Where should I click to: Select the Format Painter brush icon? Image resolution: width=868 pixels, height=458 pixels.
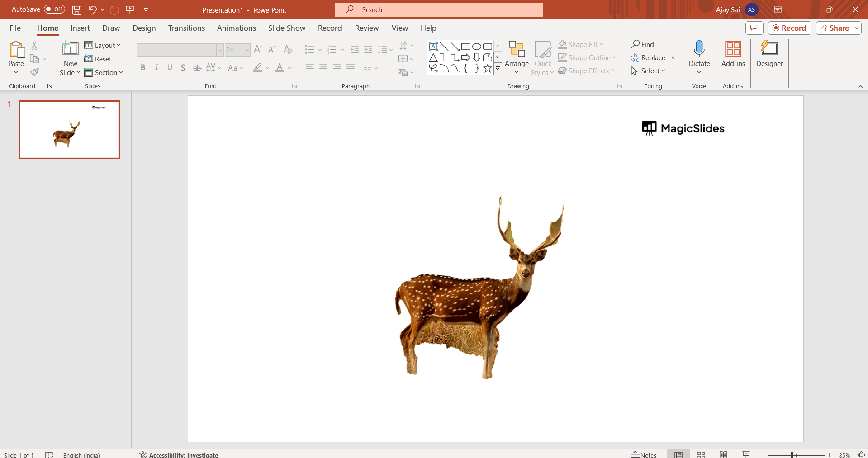pos(34,72)
